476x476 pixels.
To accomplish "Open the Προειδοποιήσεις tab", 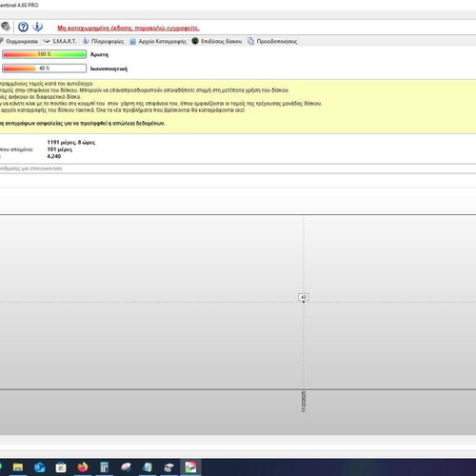I will coord(272,41).
